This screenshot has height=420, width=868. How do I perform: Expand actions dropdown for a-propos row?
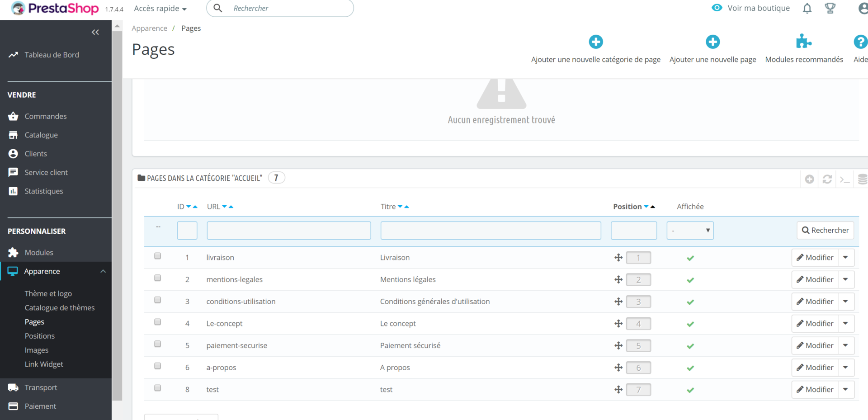tap(846, 368)
